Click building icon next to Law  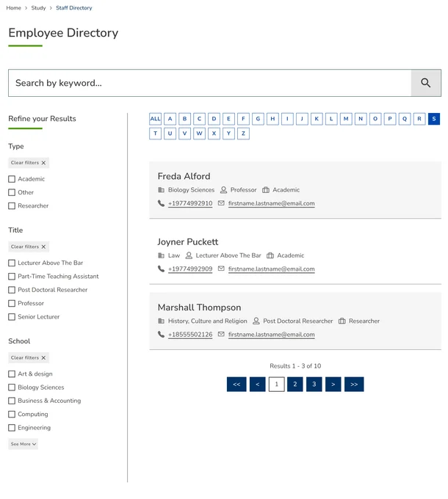[161, 255]
